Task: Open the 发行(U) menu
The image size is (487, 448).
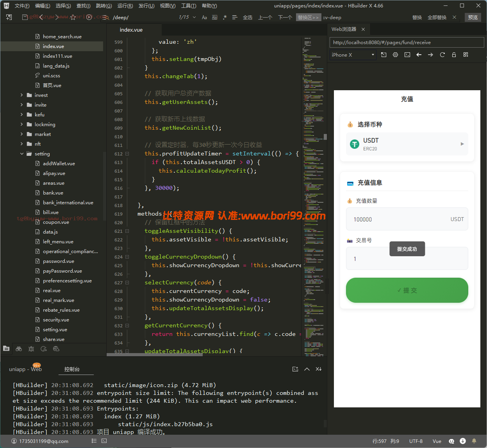Action: tap(146, 6)
